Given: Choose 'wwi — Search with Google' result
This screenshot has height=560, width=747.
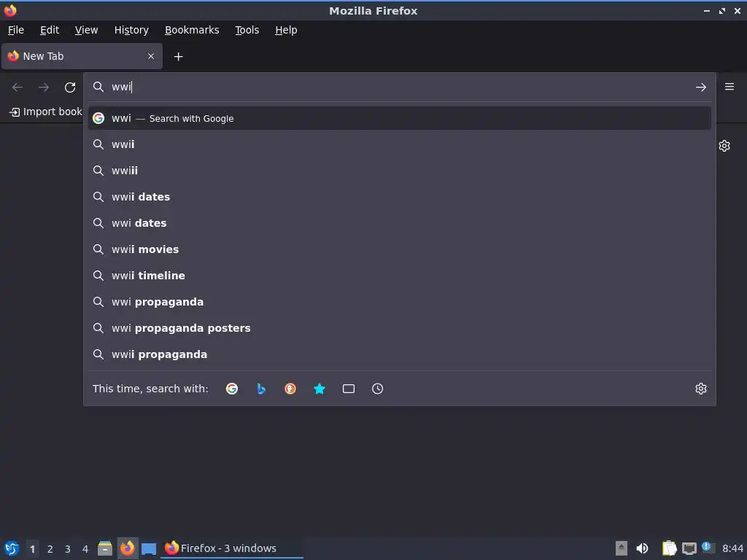Looking at the screenshot, I should (399, 119).
